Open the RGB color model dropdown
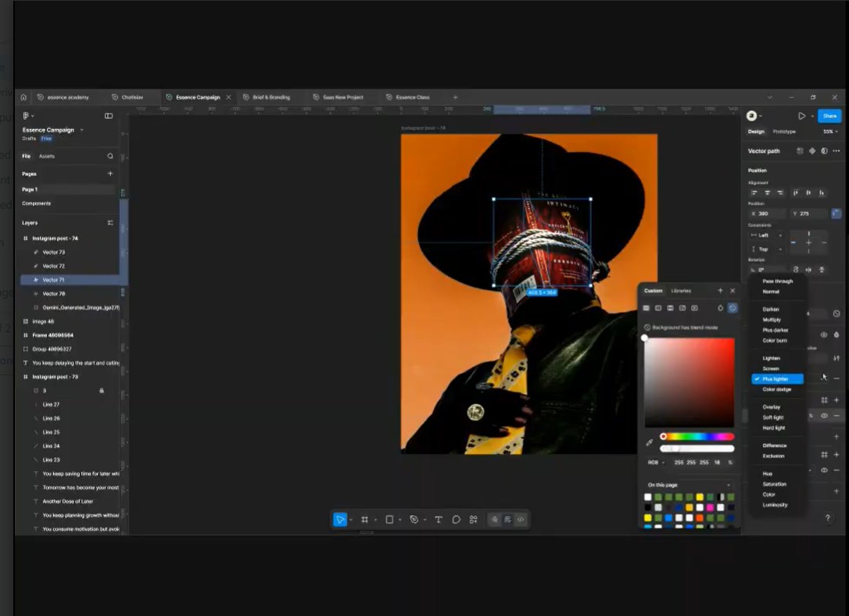The width and height of the screenshot is (849, 616). click(x=656, y=463)
